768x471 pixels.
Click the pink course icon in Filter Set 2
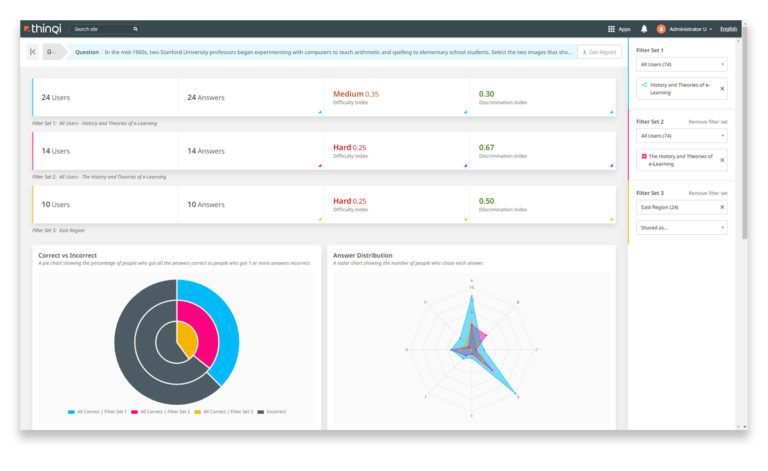[644, 156]
